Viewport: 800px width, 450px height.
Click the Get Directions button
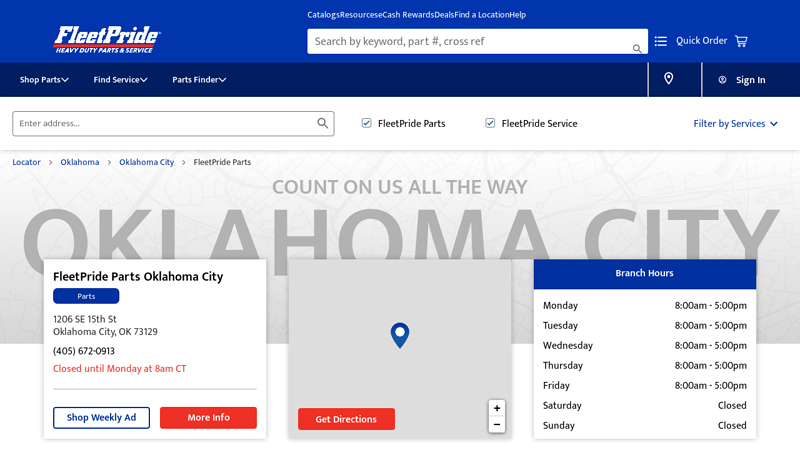(346, 419)
